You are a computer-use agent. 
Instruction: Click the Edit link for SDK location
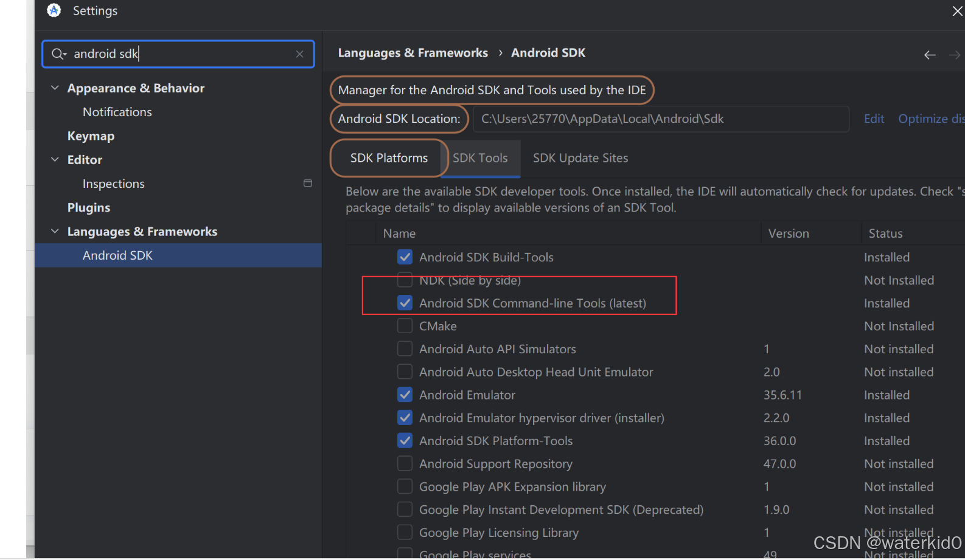(x=874, y=119)
